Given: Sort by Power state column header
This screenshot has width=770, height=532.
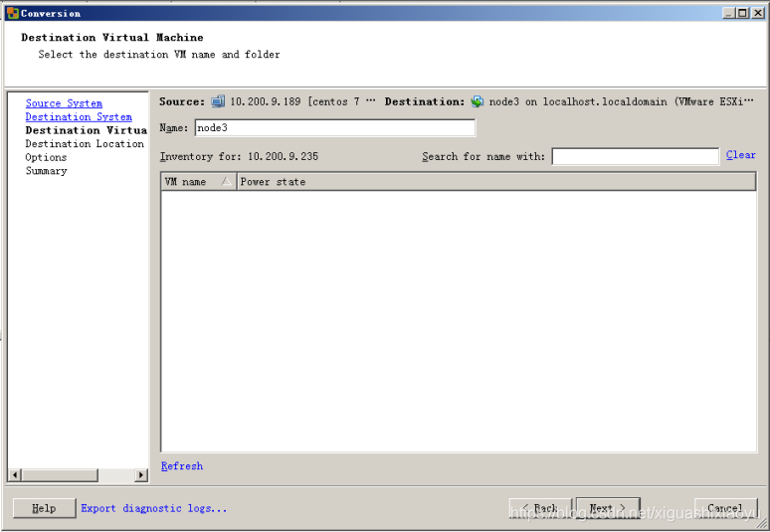Looking at the screenshot, I should tap(496, 182).
